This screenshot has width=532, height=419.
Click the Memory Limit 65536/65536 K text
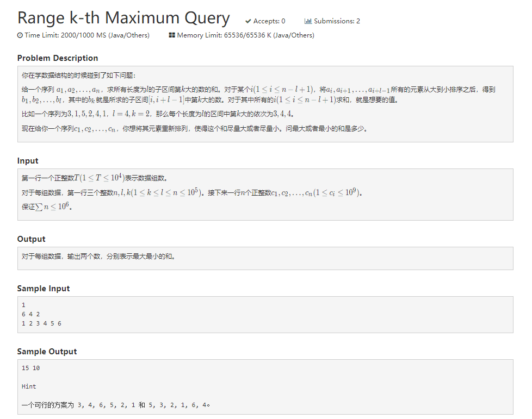pos(245,35)
